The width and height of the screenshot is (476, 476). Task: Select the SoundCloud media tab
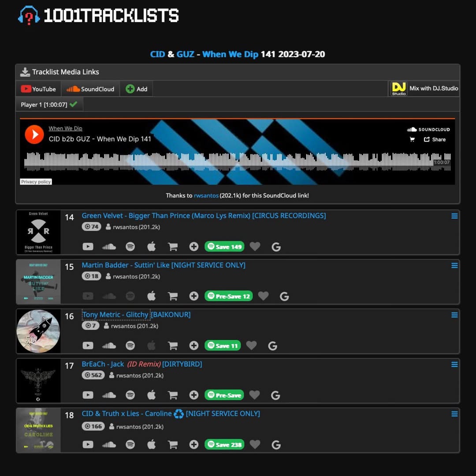[90, 89]
